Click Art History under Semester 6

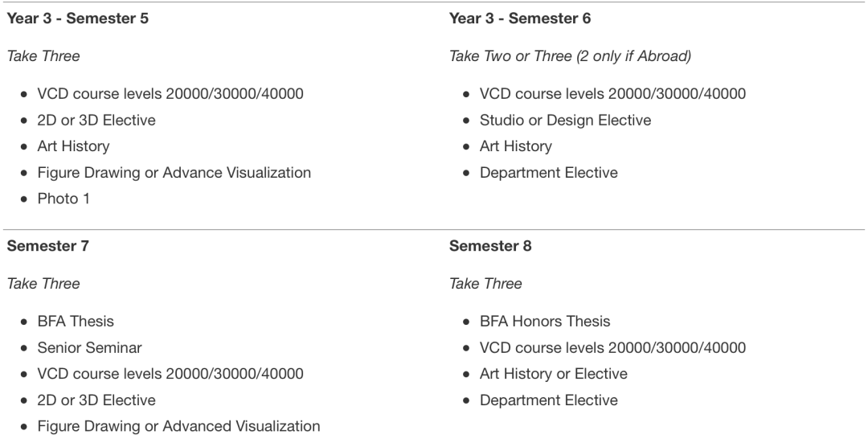pos(515,146)
